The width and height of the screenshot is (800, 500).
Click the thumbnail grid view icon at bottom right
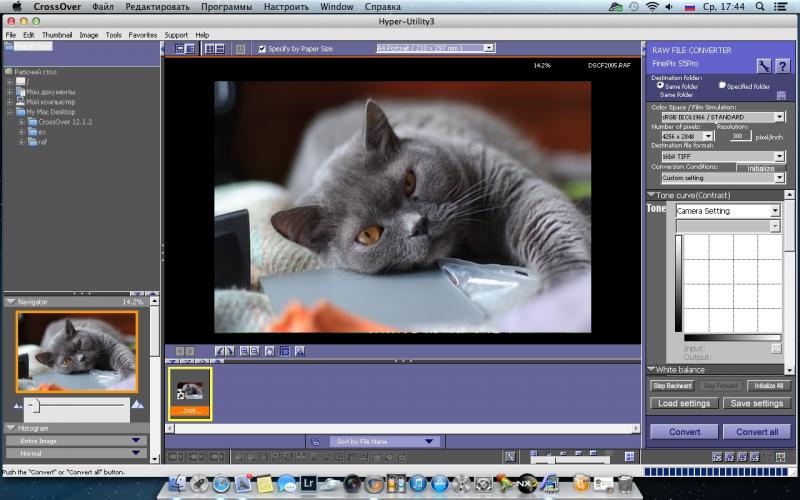[630, 457]
